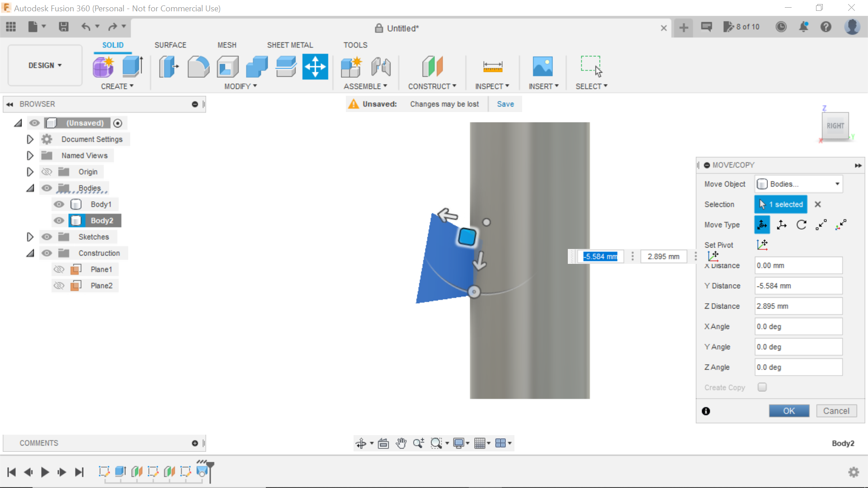The width and height of the screenshot is (868, 488).
Task: Toggle visibility of Plane1 construction element
Action: [x=58, y=269]
